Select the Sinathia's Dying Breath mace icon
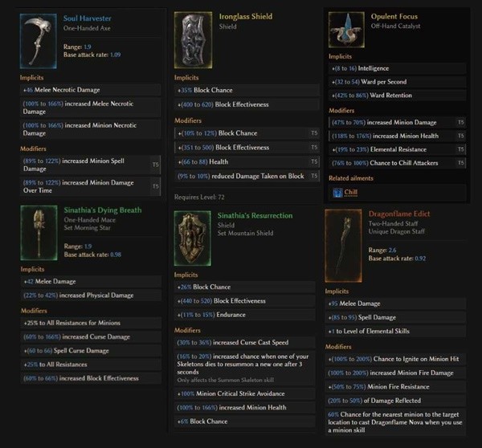 pos(39,232)
